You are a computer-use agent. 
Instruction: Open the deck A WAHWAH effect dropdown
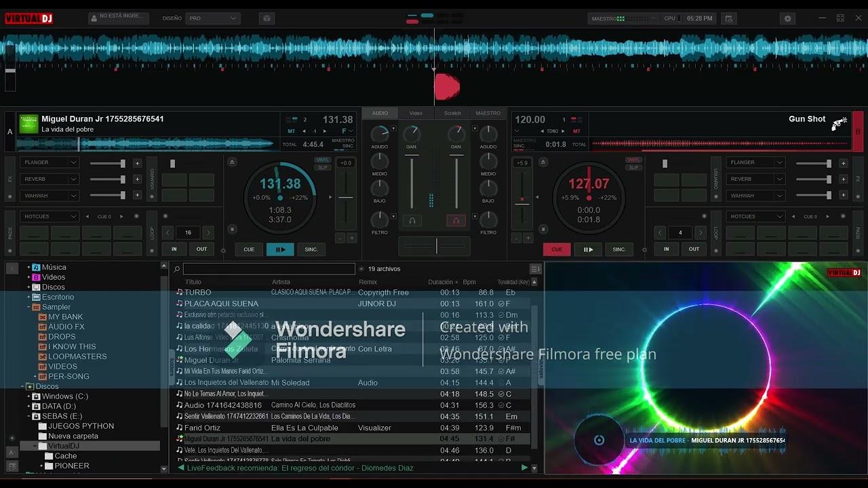[50, 195]
